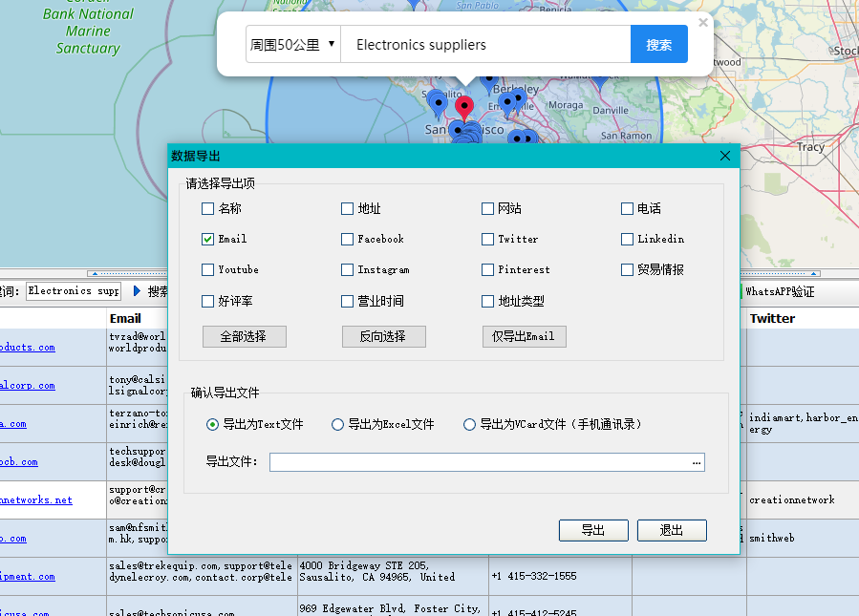Select 导出为Excel文件 radio option
The width and height of the screenshot is (859, 616).
pyautogui.click(x=338, y=424)
